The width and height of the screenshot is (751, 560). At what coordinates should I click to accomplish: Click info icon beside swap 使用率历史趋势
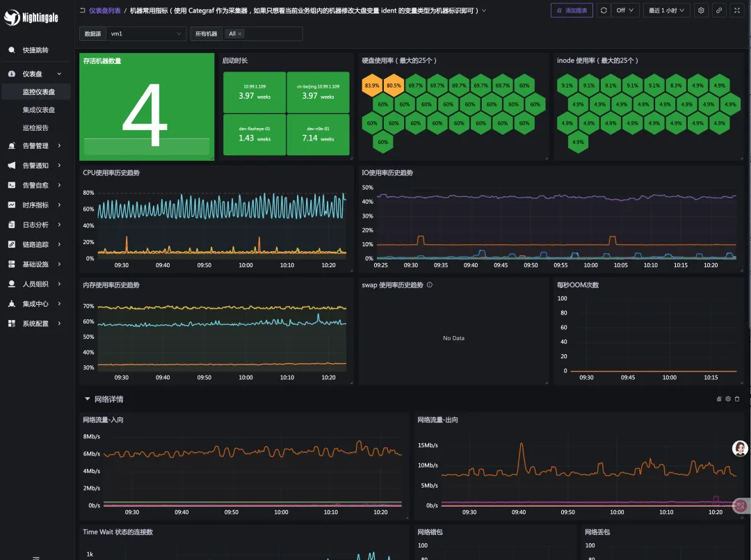pos(429,285)
